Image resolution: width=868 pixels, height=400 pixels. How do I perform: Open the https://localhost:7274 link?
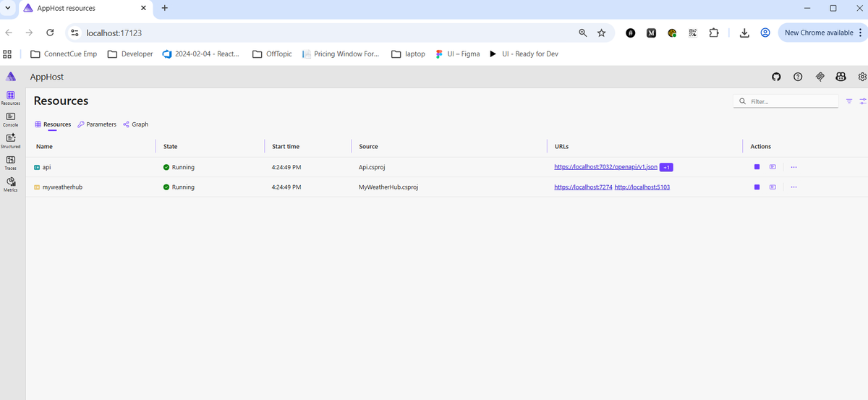[x=582, y=187]
